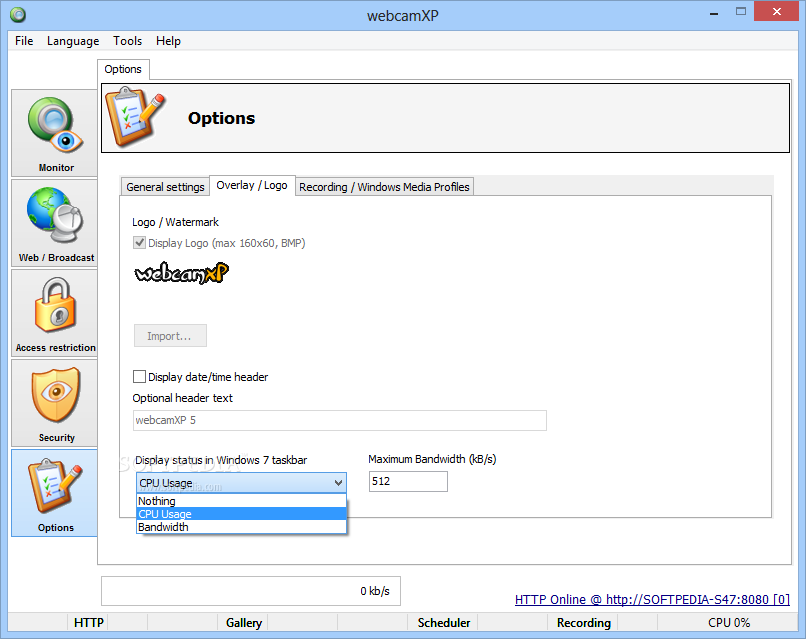Screen dimensions: 806x639
Task: Click the Optional header text input field
Action: click(x=340, y=420)
